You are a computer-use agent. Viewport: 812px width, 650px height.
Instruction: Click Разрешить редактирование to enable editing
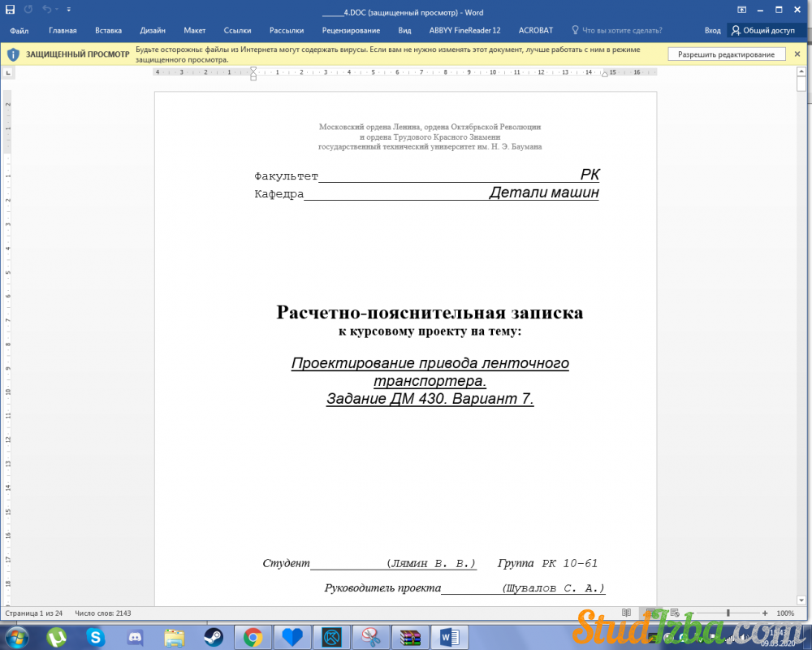pos(726,54)
